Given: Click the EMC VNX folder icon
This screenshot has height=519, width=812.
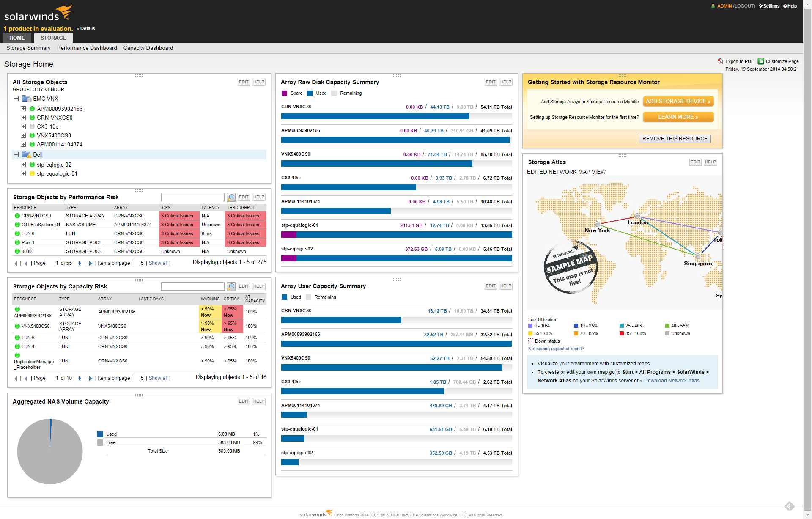Looking at the screenshot, I should (26, 99).
